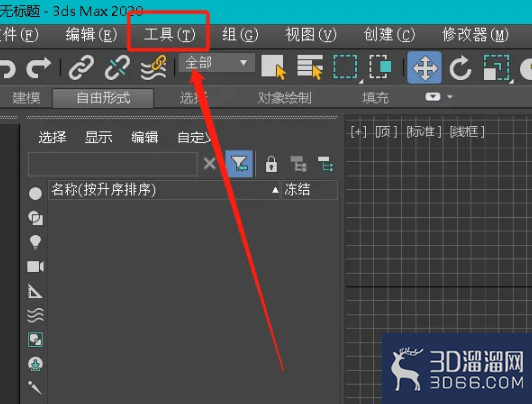
Task: Click the Select and Link chain icon
Action: tap(81, 68)
